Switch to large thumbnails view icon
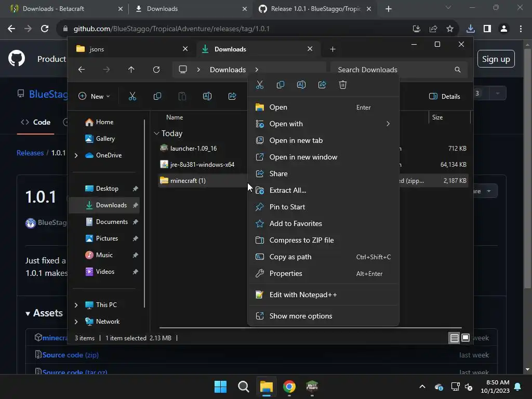The image size is (532, 399). (x=465, y=338)
